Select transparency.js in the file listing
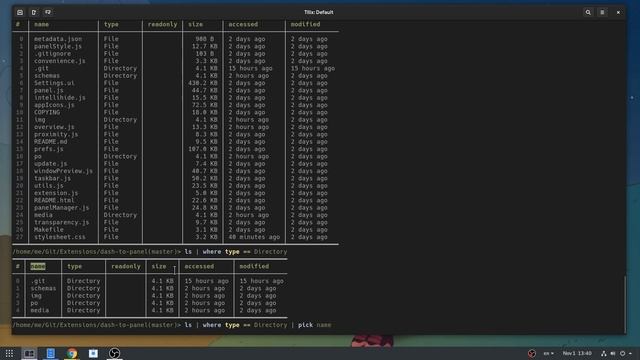This screenshot has width=640, height=360. (62, 223)
